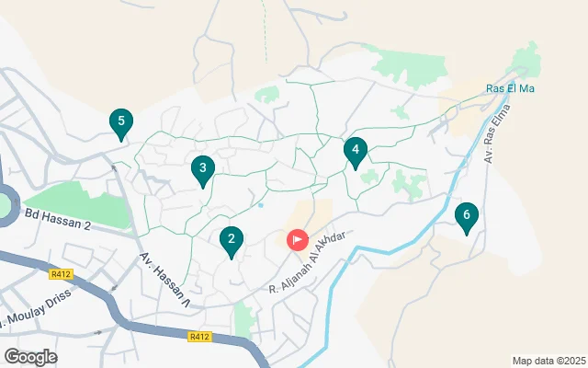Click the large green park beside Bd Hassan 2
Screen dimensions: 588x368
[81, 204]
